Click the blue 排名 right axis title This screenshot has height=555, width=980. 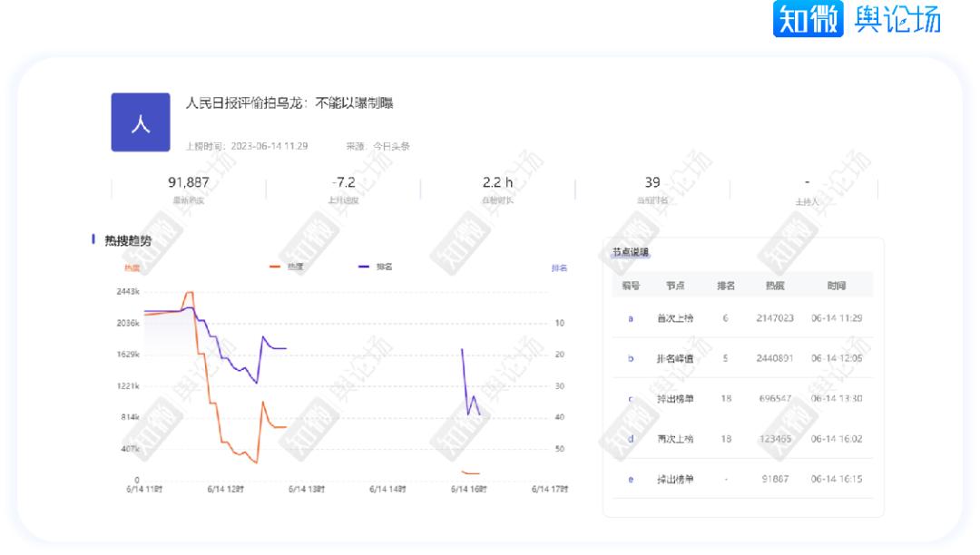[x=559, y=268]
